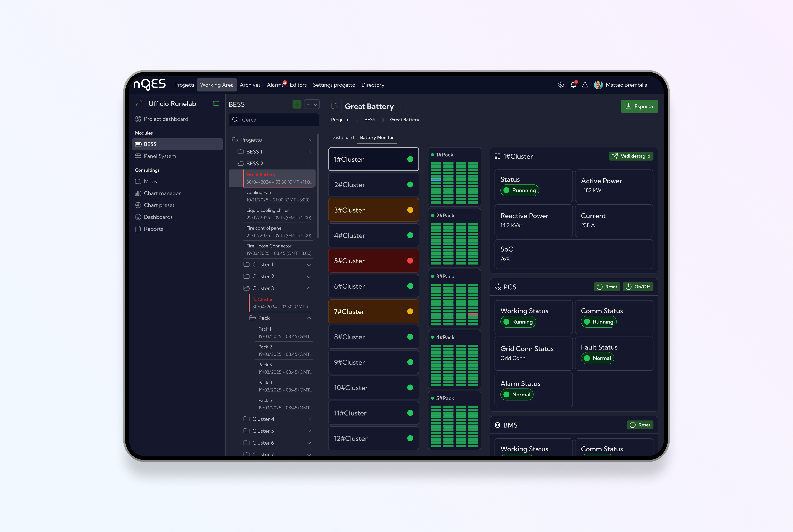The image size is (793, 532).
Task: Collapse the Progetto tree node
Action: (309, 140)
